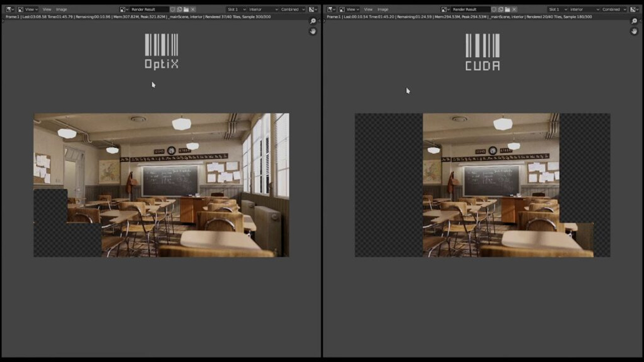Click the pan hand icon on the CUDA viewport
The height and width of the screenshot is (362, 644).
[634, 31]
